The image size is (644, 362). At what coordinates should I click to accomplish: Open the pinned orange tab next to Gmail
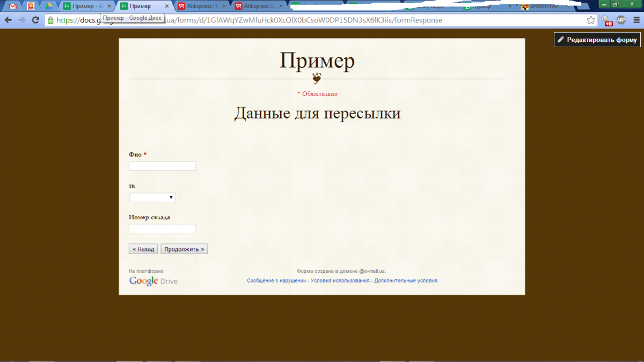31,6
